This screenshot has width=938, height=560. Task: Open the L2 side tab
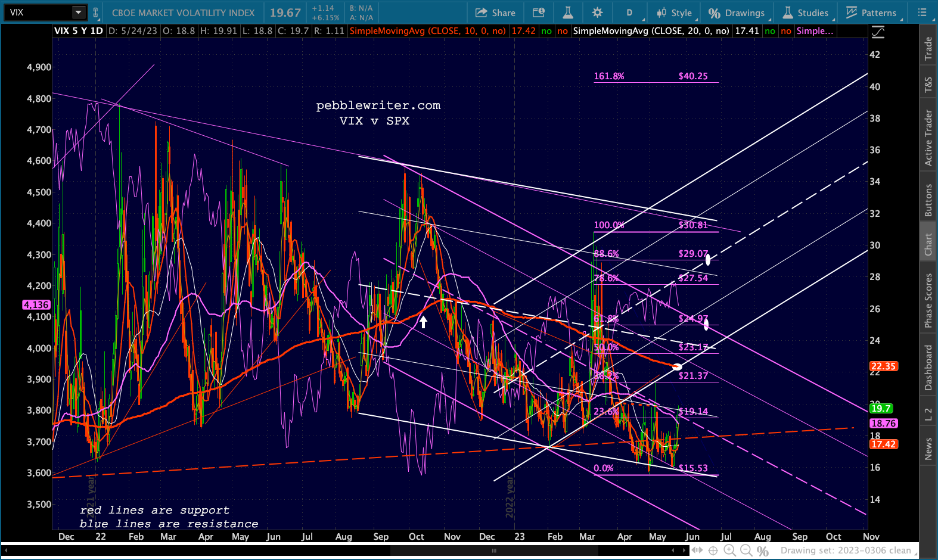(x=928, y=415)
